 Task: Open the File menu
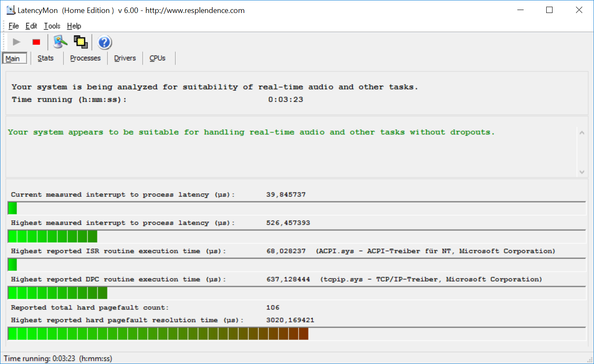[x=14, y=26]
